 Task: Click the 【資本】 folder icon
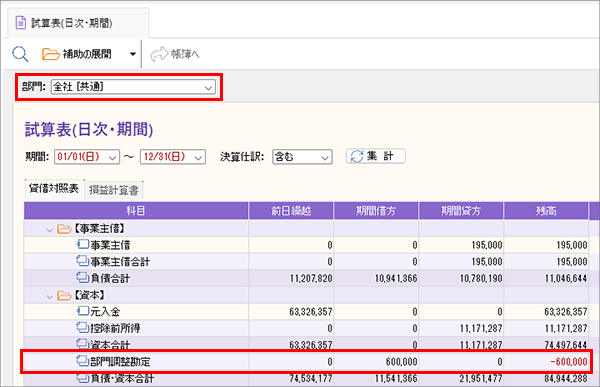[64, 296]
